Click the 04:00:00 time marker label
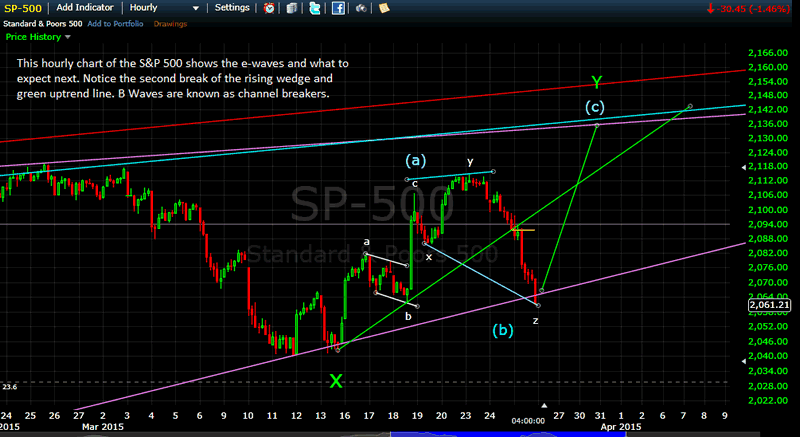The width and height of the screenshot is (800, 437). 528,421
